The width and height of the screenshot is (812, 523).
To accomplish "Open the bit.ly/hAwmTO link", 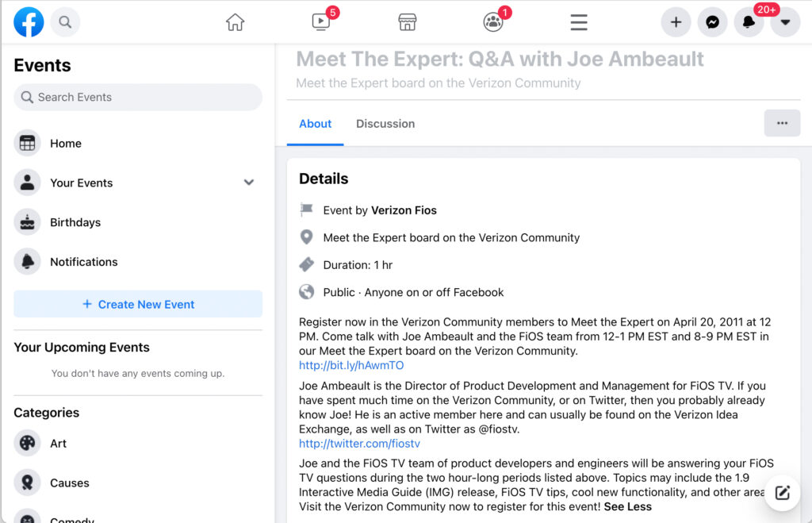I will [351, 365].
